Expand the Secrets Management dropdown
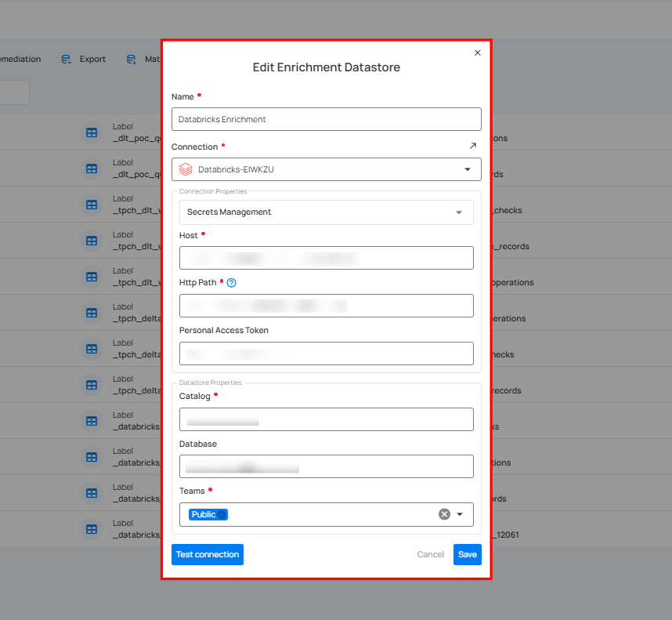Image resolution: width=672 pixels, height=620 pixels. click(326, 212)
